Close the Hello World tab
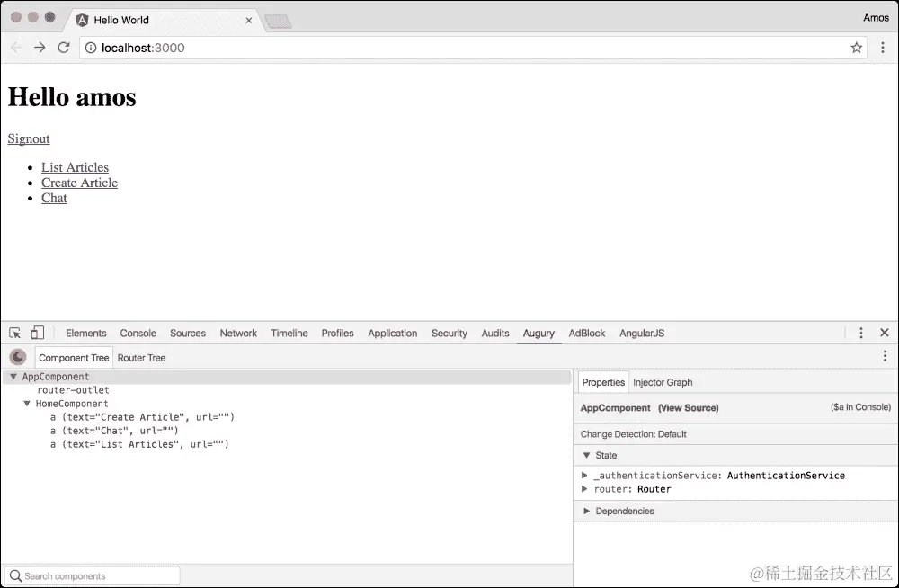This screenshot has width=899, height=588. (249, 20)
